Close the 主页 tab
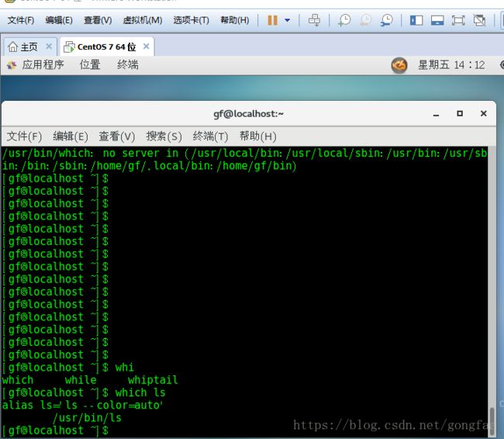The image size is (504, 439). 49,47
